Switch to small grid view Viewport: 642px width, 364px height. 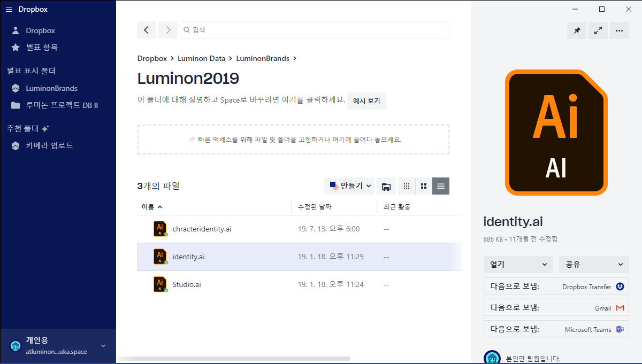pos(407,186)
